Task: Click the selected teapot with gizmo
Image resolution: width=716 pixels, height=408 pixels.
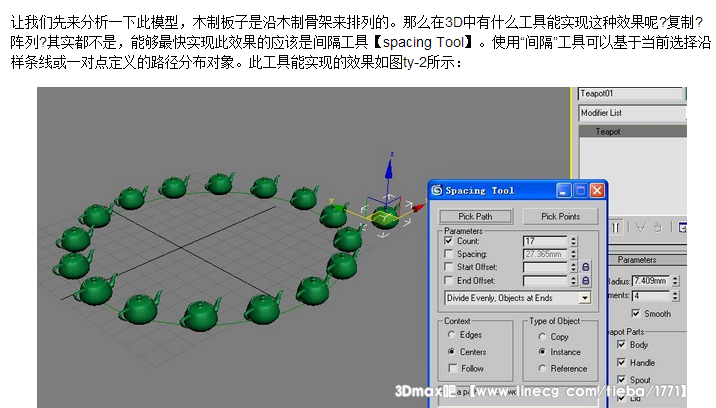Action: pyautogui.click(x=385, y=217)
